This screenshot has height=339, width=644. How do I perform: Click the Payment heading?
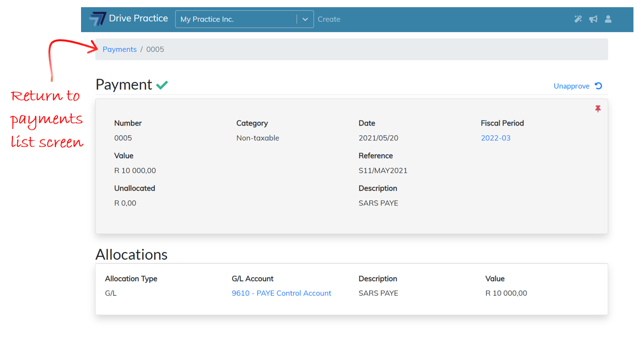pos(124,84)
